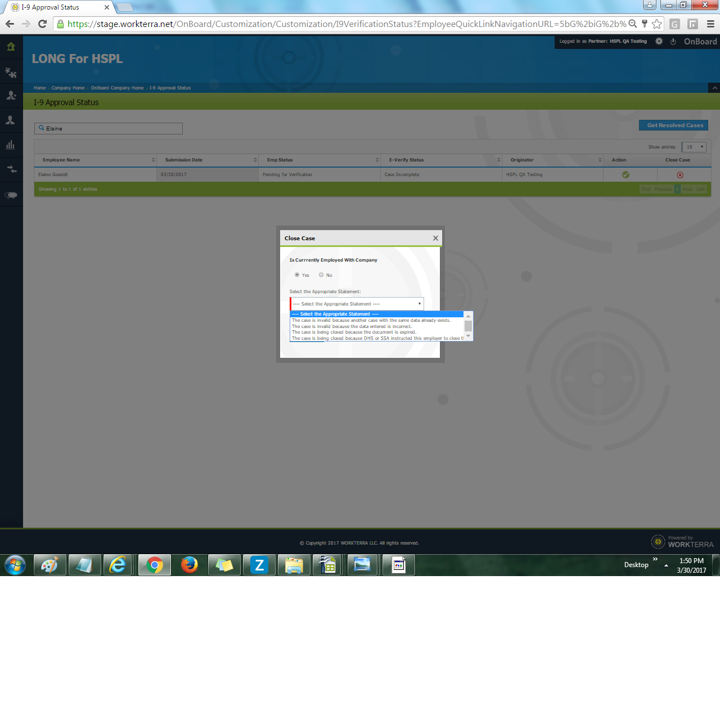Collapse the Appropriate Statement dropdown

coord(357,304)
